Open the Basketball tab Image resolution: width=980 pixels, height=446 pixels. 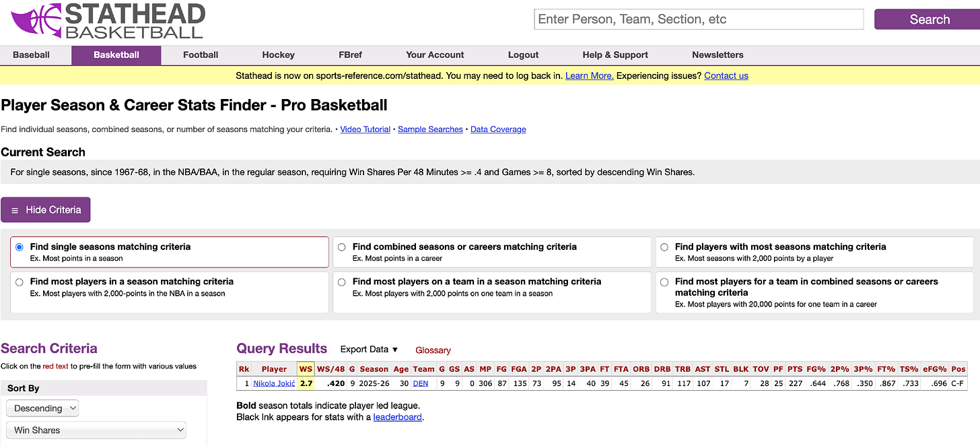point(116,55)
